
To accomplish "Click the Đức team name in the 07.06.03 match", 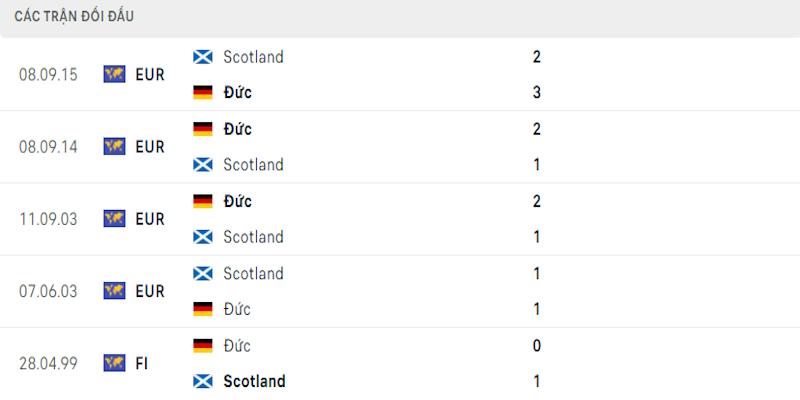I will (x=237, y=309).
